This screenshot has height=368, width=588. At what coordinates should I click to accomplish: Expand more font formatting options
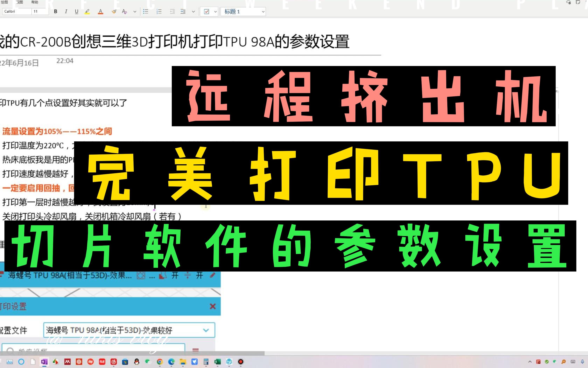pyautogui.click(x=135, y=11)
